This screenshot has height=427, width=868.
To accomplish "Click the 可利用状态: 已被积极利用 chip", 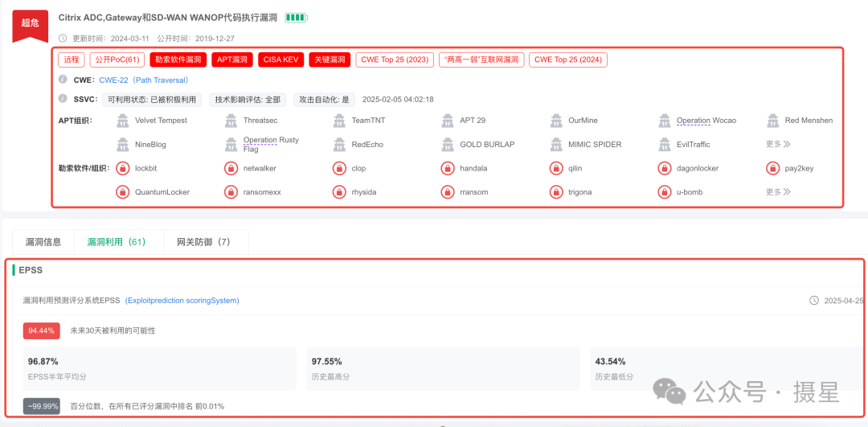I will [x=152, y=100].
